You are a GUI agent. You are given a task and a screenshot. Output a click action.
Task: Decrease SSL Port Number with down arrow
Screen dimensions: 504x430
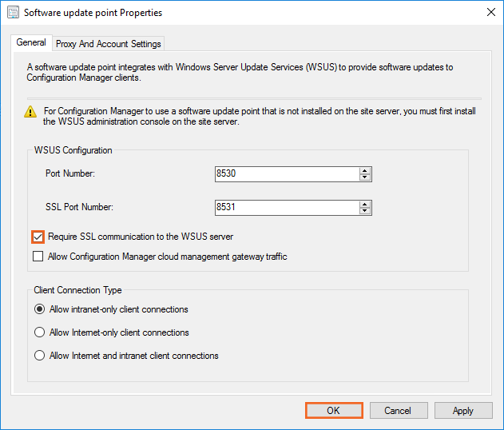click(x=365, y=212)
